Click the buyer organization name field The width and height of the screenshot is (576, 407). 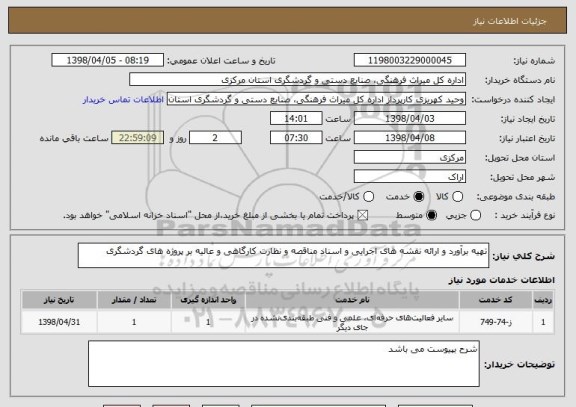pos(298,80)
